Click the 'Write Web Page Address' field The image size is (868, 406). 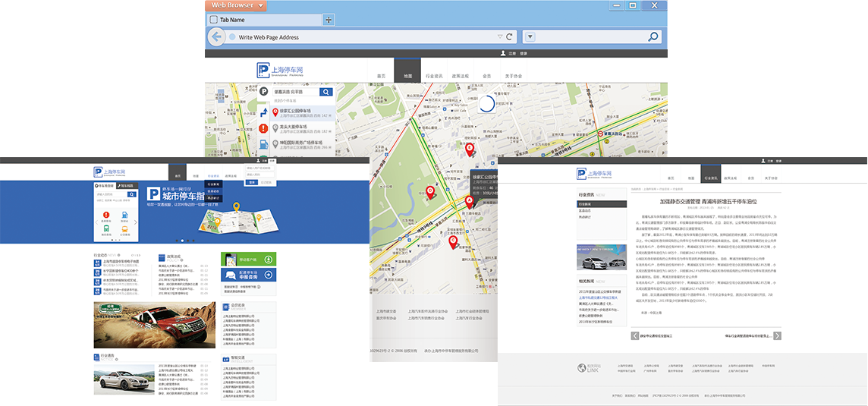pos(366,37)
